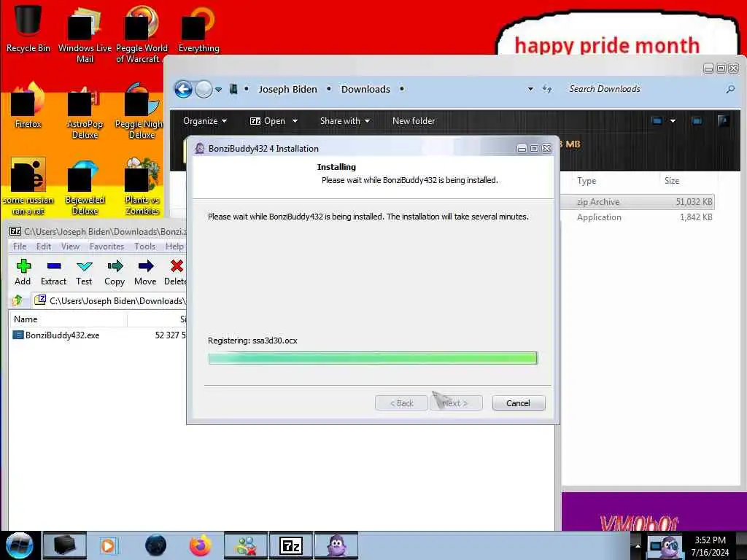Expand the Open dropdown arrow in Explorer

[295, 121]
